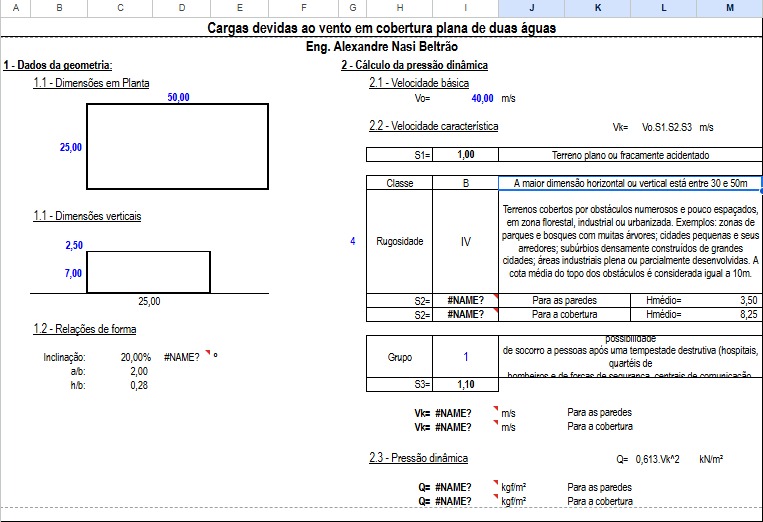
Task: Click the Rugosidade label cell
Action: pyautogui.click(x=400, y=241)
